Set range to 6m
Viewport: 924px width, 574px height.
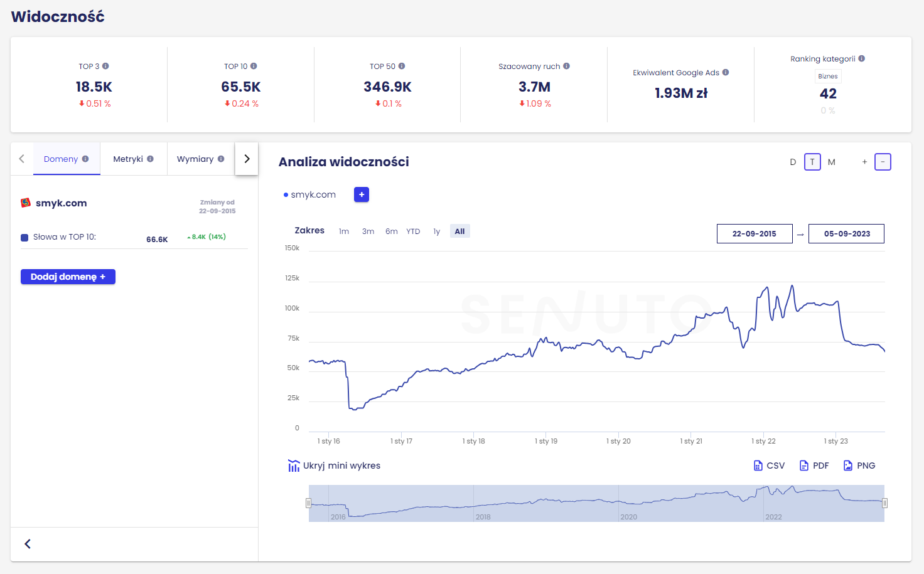point(392,231)
